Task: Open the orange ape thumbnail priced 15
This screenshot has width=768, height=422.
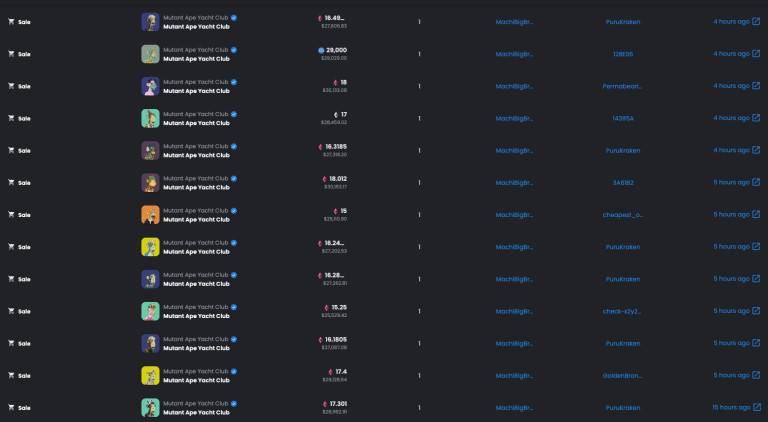Action: click(150, 214)
